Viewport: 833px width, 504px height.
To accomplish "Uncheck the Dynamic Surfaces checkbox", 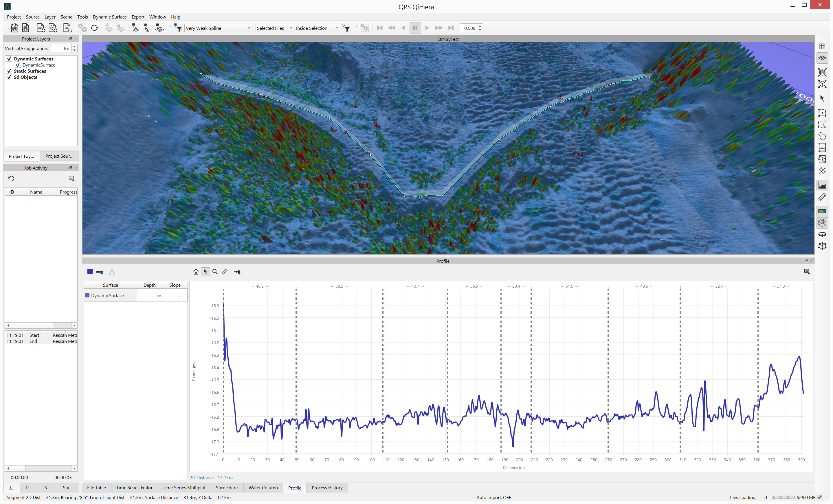I will pyautogui.click(x=9, y=59).
